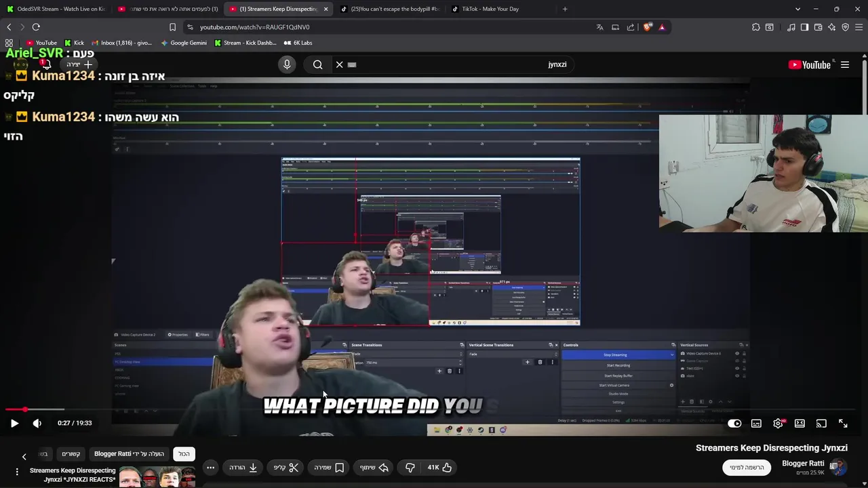
Task: Go to the YouTube home logo
Action: point(810,64)
